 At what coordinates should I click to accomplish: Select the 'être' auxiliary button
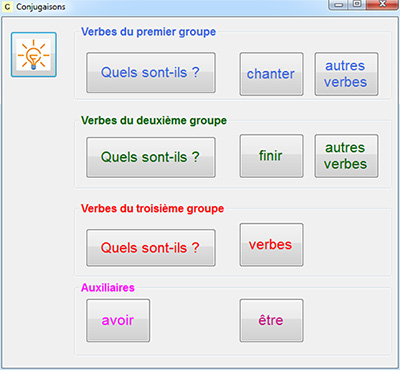click(271, 320)
